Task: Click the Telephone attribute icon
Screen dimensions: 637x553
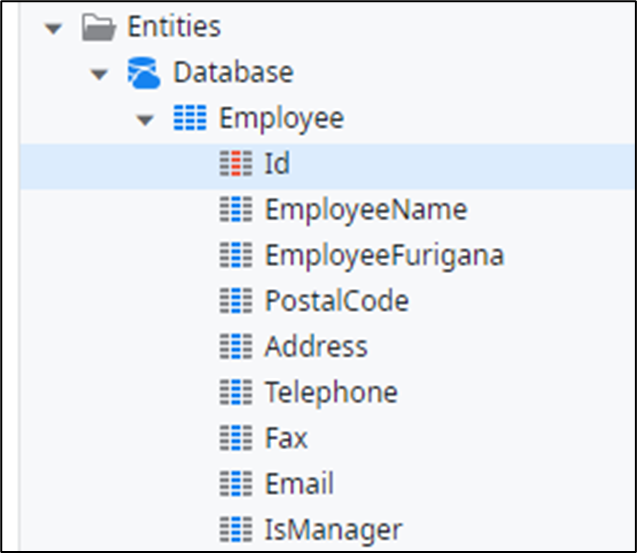Action: [x=236, y=393]
